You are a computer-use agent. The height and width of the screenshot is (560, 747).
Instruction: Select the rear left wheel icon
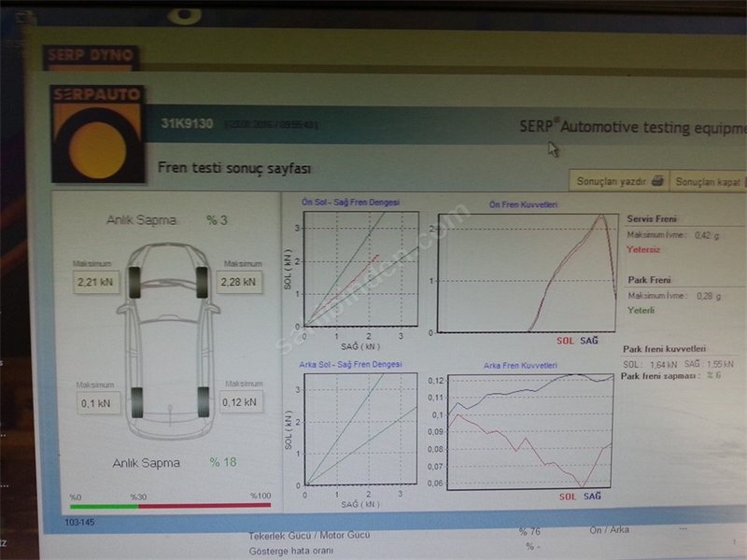click(137, 400)
